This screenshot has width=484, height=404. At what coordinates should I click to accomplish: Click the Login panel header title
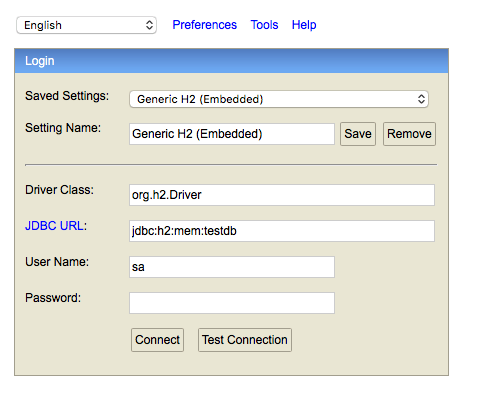pyautogui.click(x=40, y=61)
